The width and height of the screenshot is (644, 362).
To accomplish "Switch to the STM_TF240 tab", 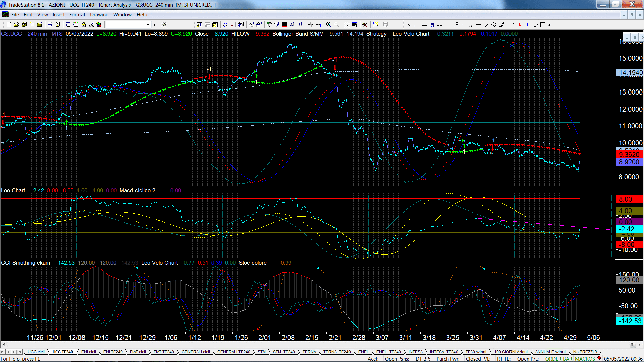I will pyautogui.click(x=284, y=352).
